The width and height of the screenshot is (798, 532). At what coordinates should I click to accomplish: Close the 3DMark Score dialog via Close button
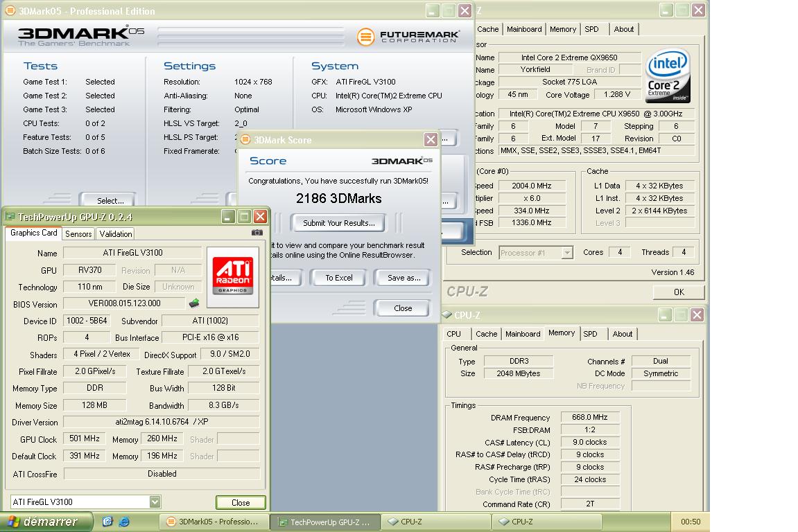point(403,308)
